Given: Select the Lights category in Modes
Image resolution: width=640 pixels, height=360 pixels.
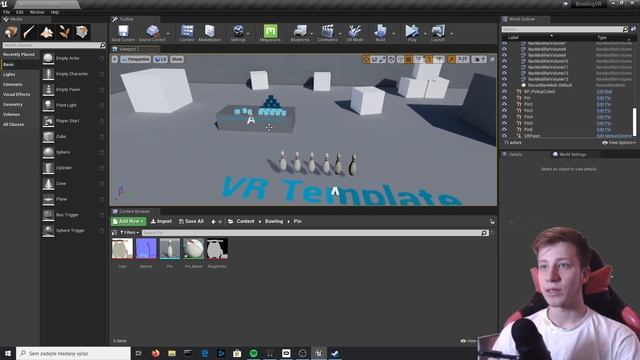Looking at the screenshot, I should (x=9, y=74).
